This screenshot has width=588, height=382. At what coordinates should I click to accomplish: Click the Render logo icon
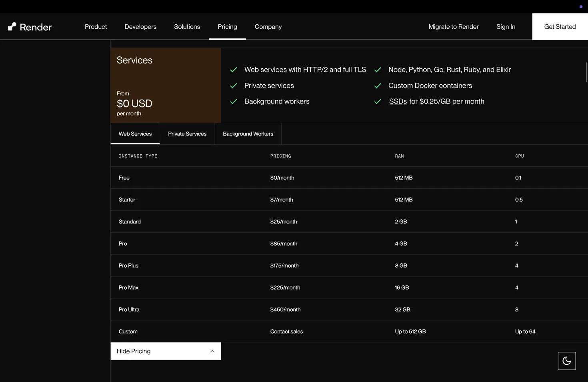(x=12, y=27)
